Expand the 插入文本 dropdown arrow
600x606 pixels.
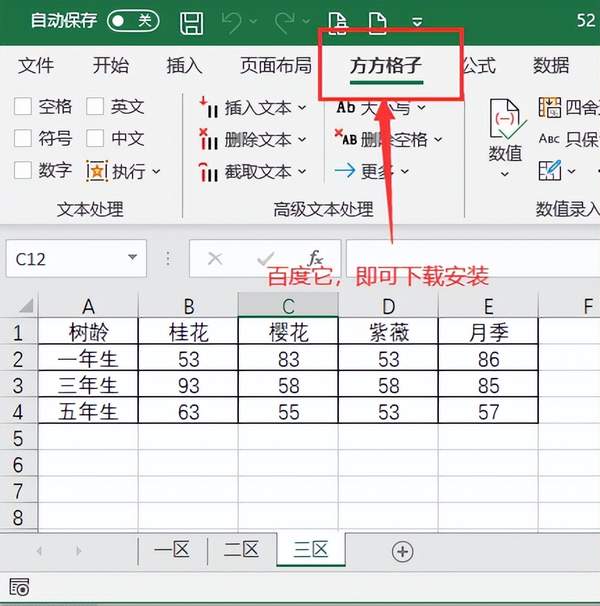pyautogui.click(x=302, y=107)
